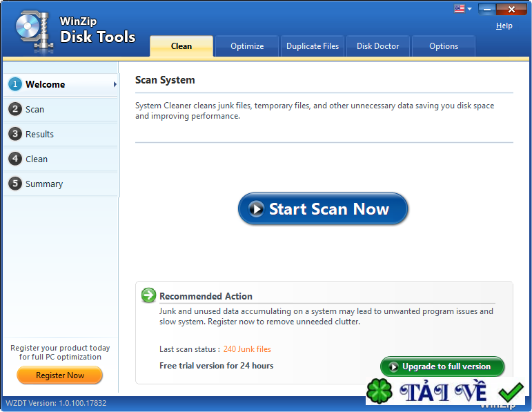Viewport: 532px width, 412px height.
Task: Select the Welcome step
Action: point(61,84)
